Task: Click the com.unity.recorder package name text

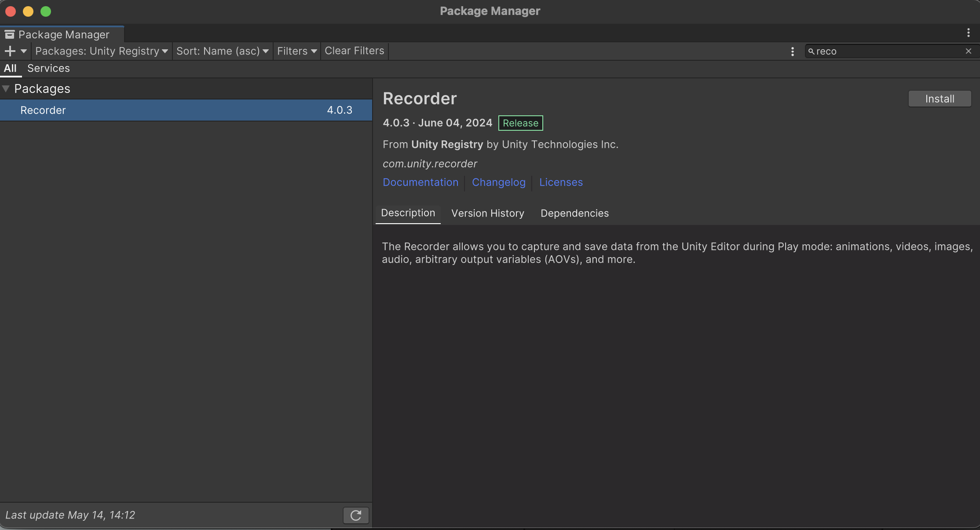Action: [x=430, y=164]
